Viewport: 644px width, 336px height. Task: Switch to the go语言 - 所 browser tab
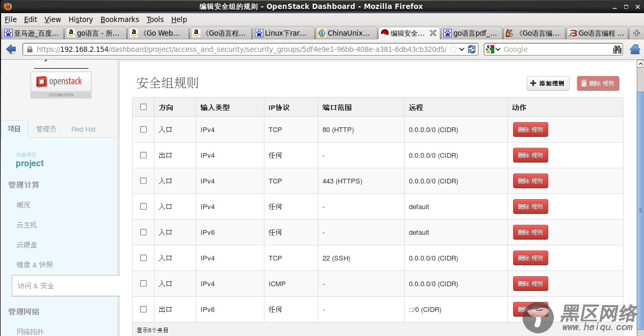pyautogui.click(x=95, y=33)
